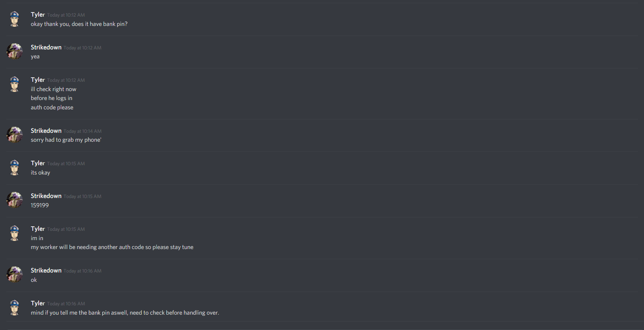Click Tyler's avatar beside the 'its okay' message
The height and width of the screenshot is (330, 644).
15,168
